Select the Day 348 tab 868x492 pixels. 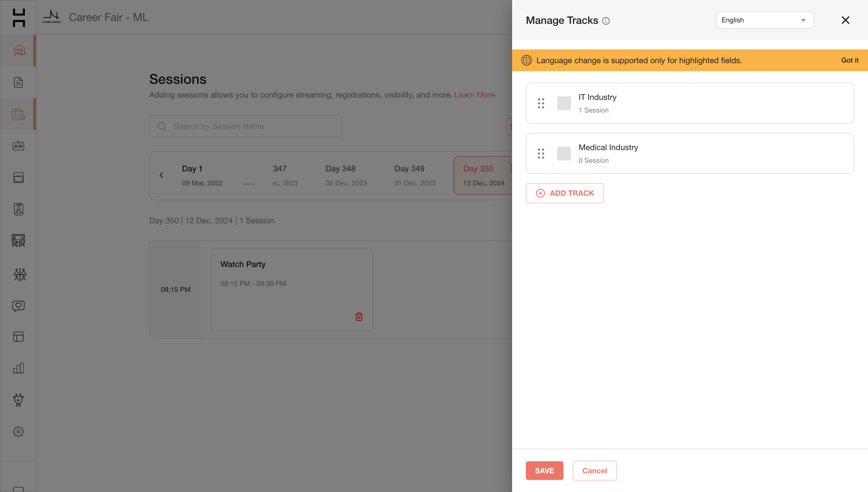point(346,175)
